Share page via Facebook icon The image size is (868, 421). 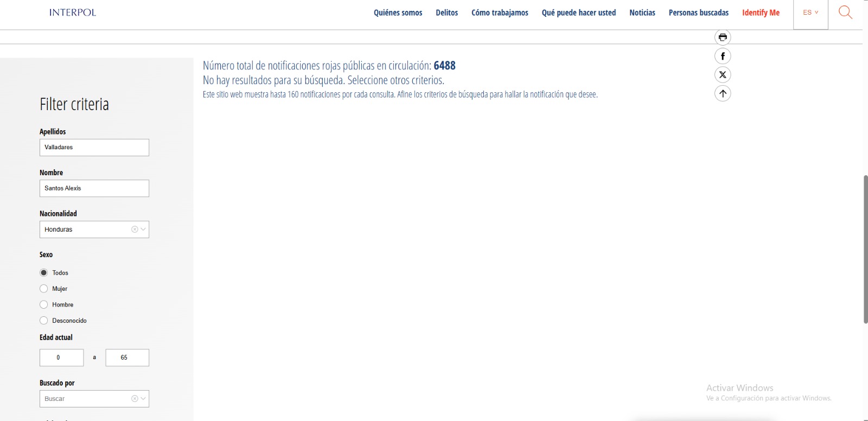(x=723, y=56)
